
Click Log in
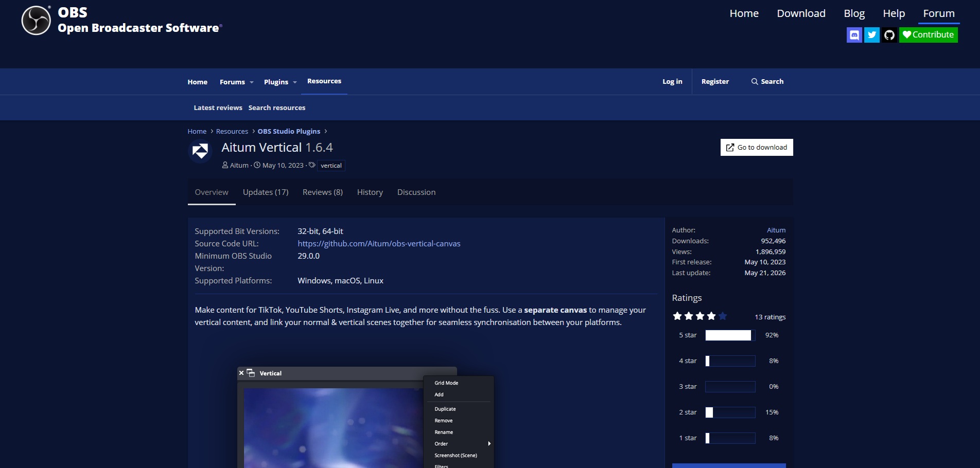pos(672,81)
